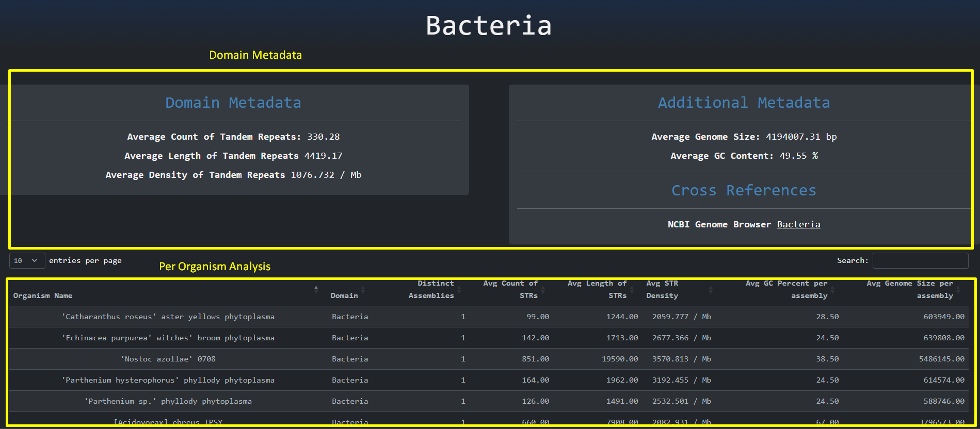Select 'Catharanthus roseus' aster yellows phytoplasma row
Image resolution: width=980 pixels, height=429 pixels.
point(168,317)
